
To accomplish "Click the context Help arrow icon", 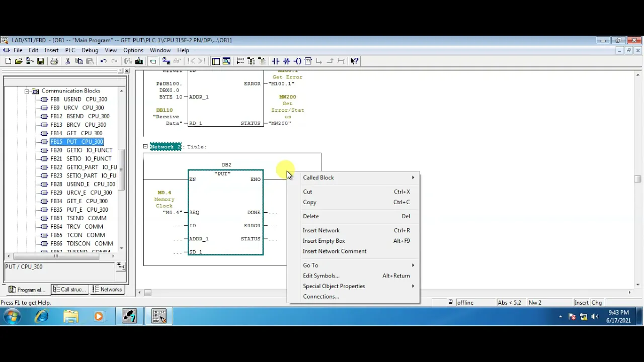I will click(x=355, y=61).
